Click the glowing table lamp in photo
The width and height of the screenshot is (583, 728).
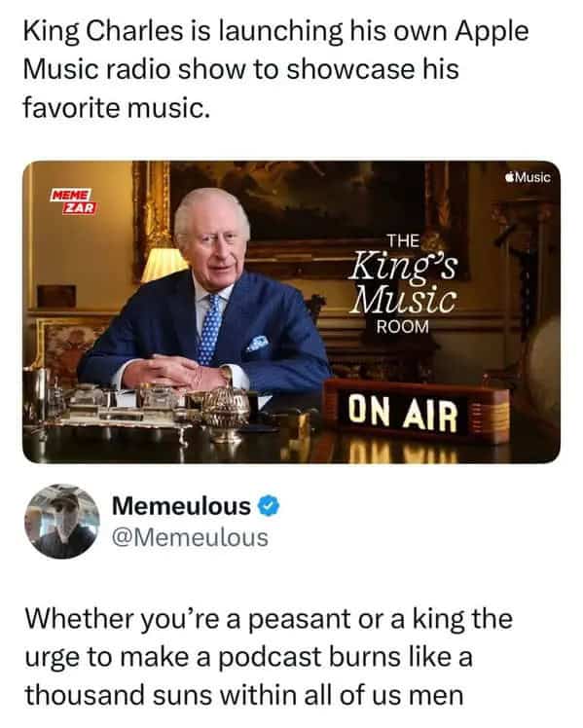point(163,265)
